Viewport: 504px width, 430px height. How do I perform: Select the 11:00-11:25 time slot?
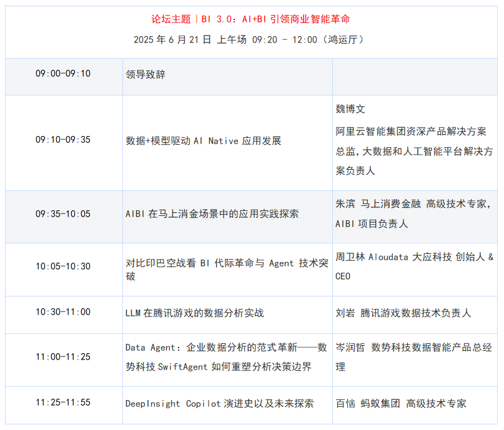pyautogui.click(x=63, y=357)
